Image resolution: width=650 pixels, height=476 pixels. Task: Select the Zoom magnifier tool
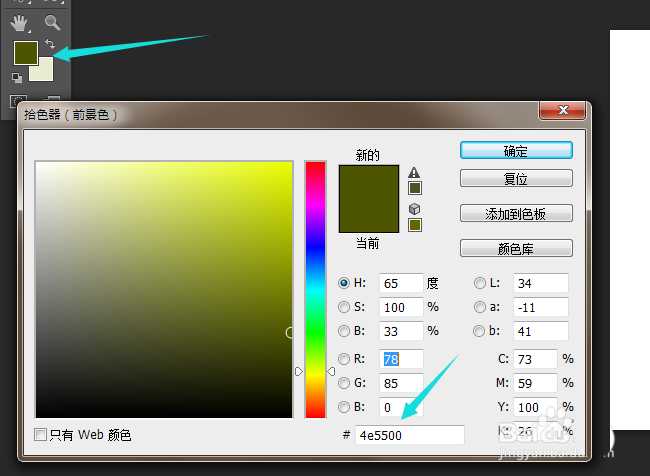tap(52, 23)
